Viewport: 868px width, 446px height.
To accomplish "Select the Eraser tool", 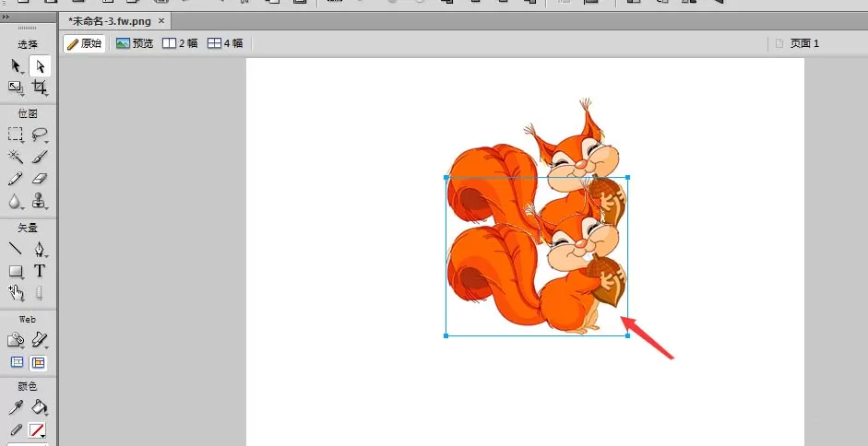I will pos(40,178).
